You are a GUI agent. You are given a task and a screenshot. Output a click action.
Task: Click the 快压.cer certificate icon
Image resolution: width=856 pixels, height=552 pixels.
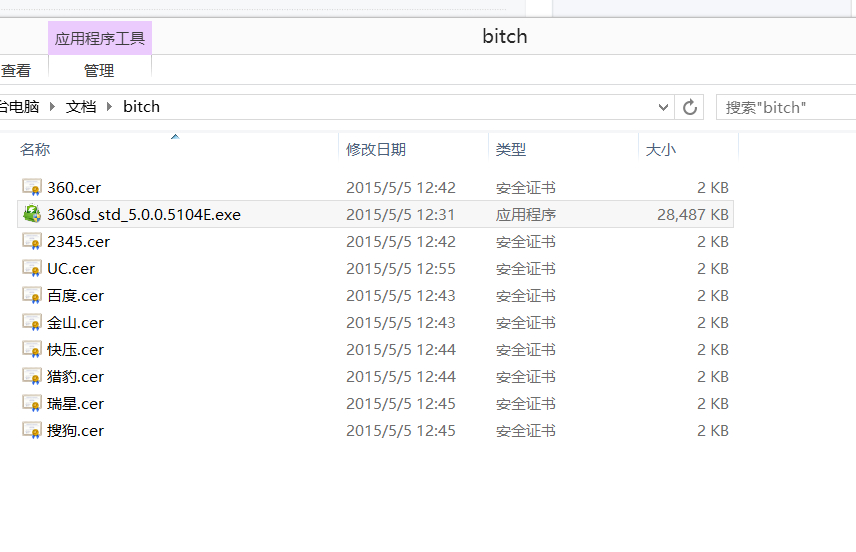click(32, 349)
